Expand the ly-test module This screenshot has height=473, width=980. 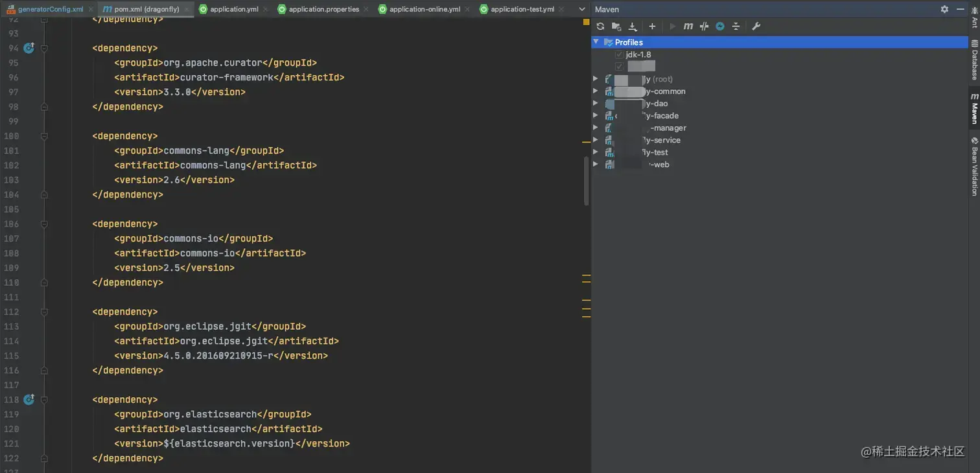pos(596,152)
